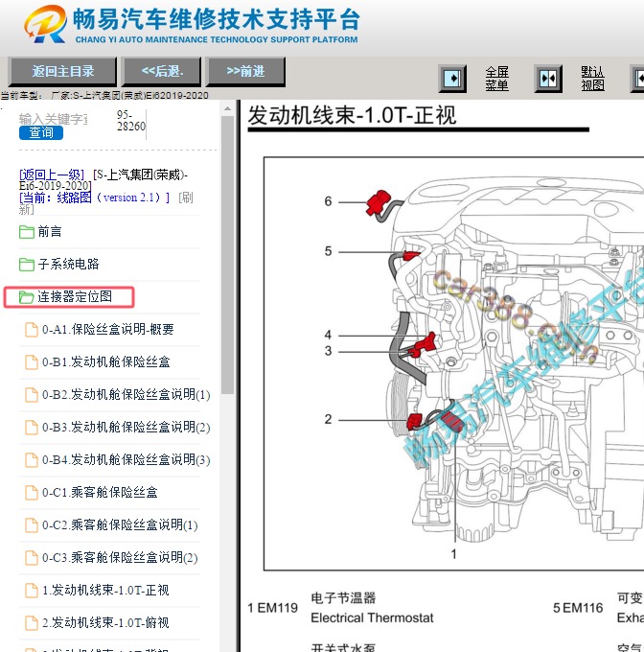Open 0-A1.保险丝盒说明-概要 document

point(108,329)
